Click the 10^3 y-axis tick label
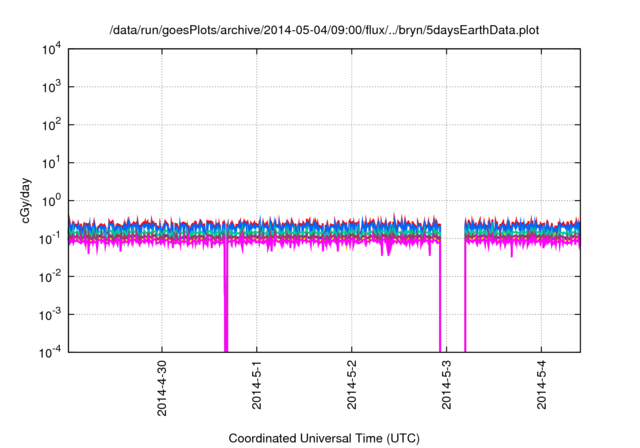Image resolution: width=640 pixels, height=448 pixels. pyautogui.click(x=52, y=87)
